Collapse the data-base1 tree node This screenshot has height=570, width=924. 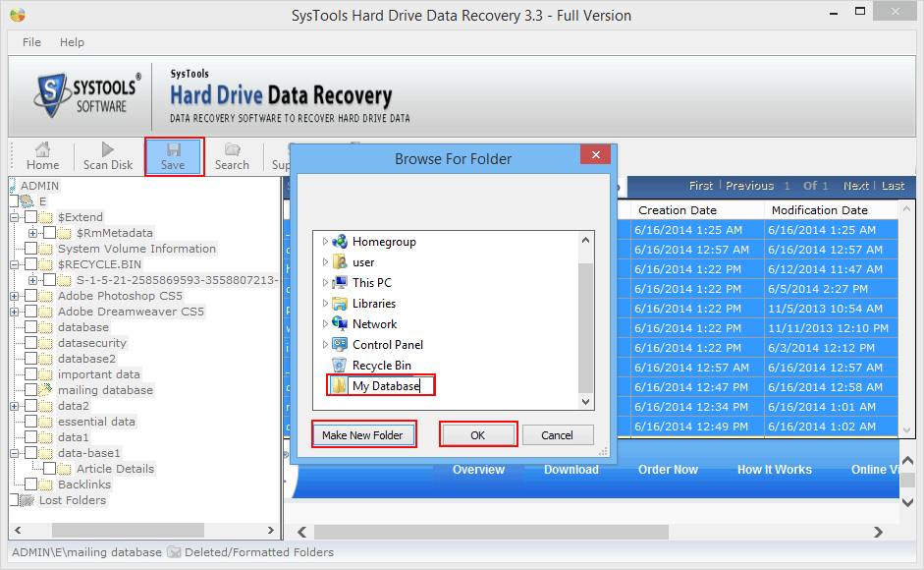(14, 453)
